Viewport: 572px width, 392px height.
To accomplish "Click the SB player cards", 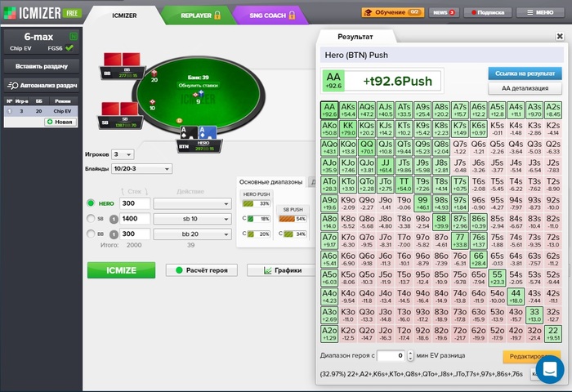I will pos(119,109).
